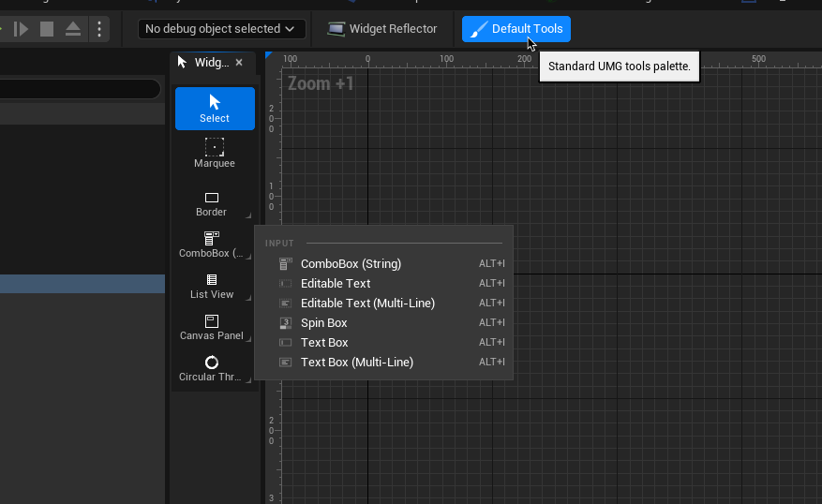Pick the List View widget tool

[211, 287]
